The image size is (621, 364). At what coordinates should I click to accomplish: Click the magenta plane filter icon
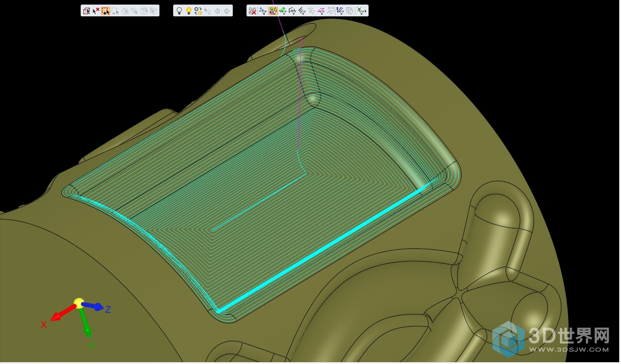321,11
